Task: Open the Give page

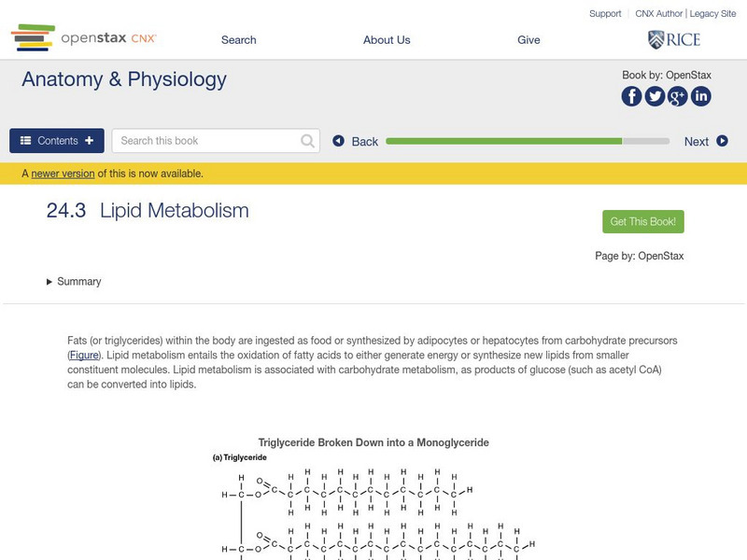Action: click(529, 40)
